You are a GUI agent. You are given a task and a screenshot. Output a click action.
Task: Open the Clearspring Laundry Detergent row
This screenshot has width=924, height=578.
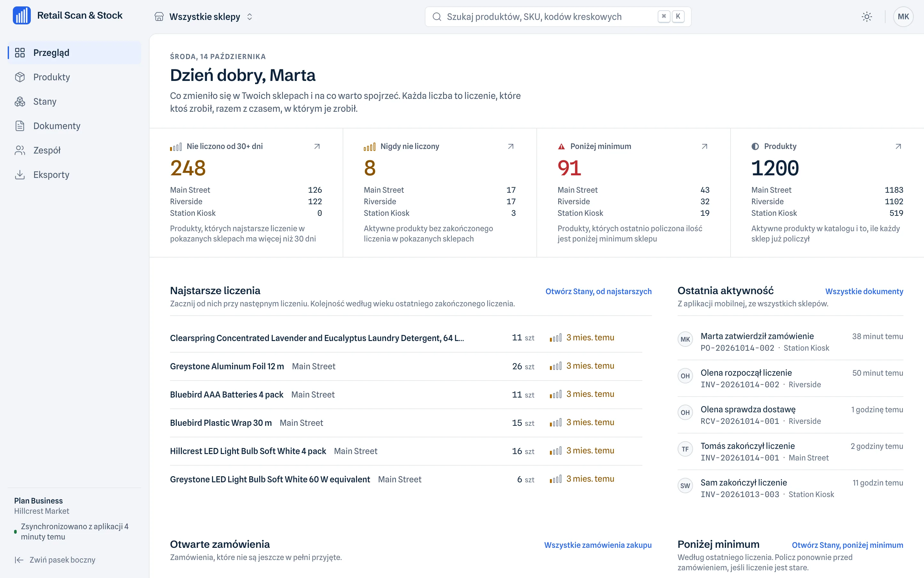point(406,338)
